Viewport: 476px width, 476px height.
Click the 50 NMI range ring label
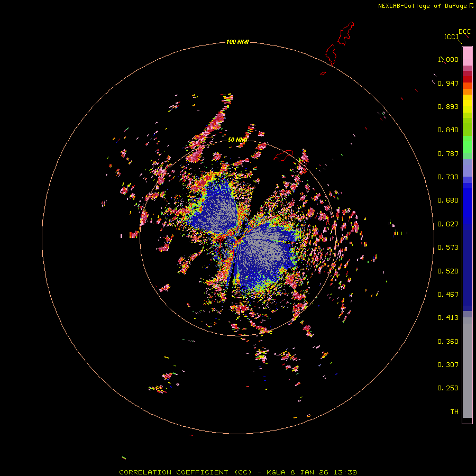pos(237,140)
